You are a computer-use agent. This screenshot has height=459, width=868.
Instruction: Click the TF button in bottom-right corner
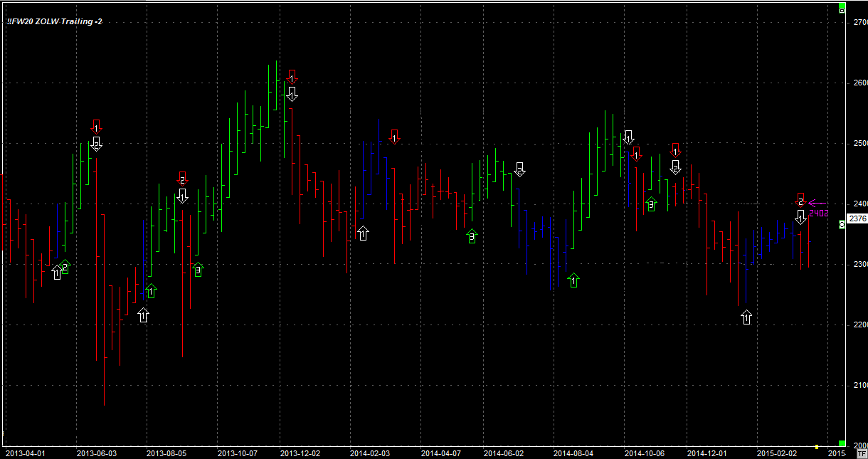[862, 453]
